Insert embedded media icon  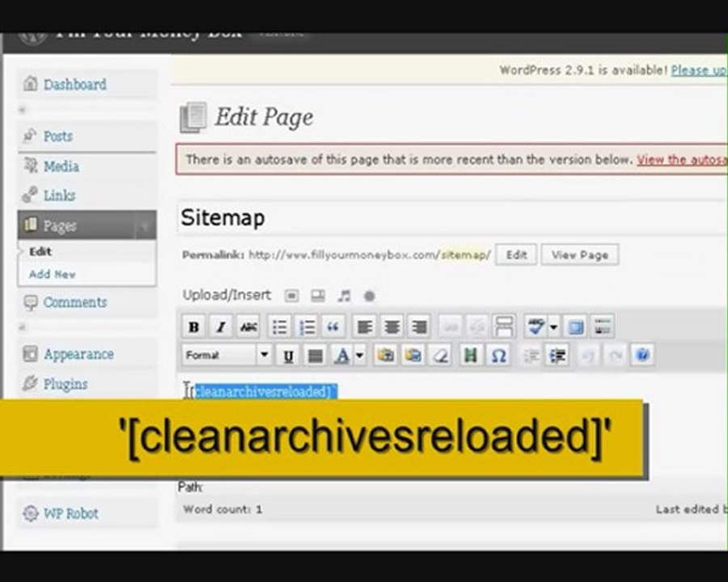(x=471, y=356)
